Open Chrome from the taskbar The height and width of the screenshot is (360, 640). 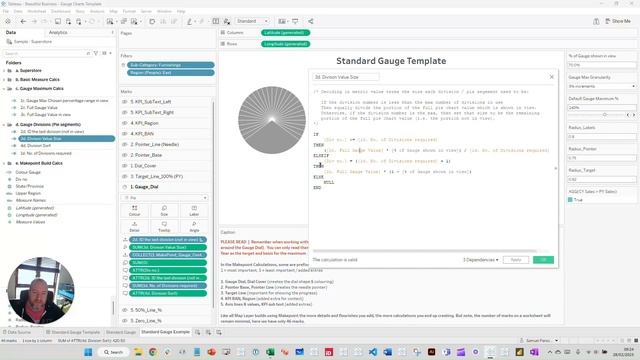pos(153,352)
